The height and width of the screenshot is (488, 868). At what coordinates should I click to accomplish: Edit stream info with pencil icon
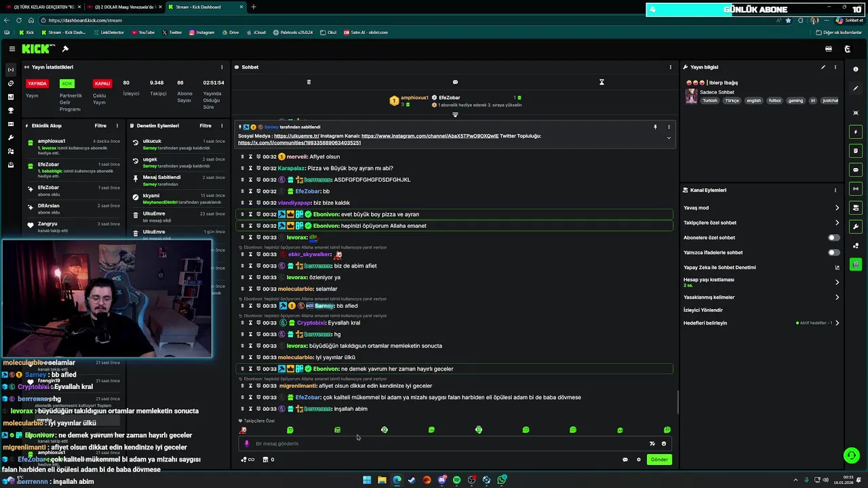pos(823,67)
